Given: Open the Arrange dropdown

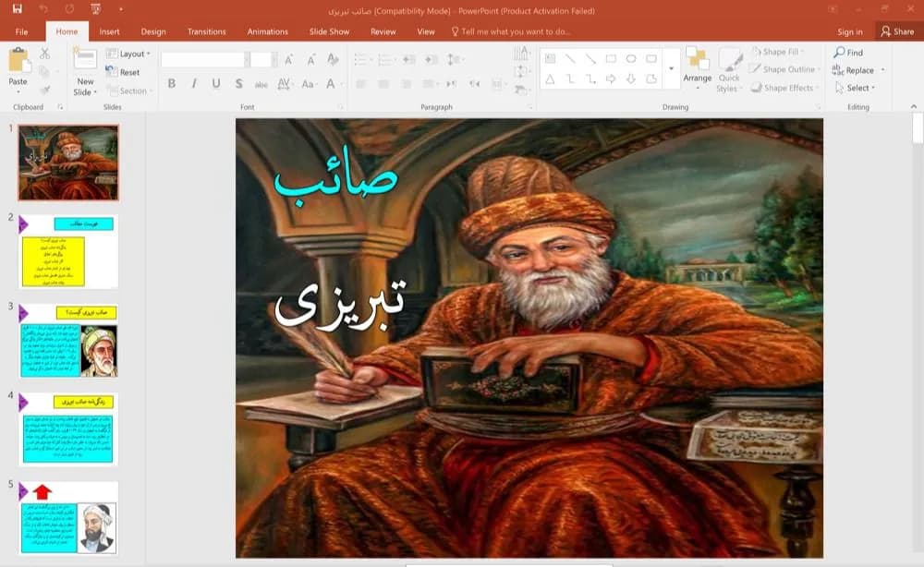Looking at the screenshot, I should coord(697,69).
